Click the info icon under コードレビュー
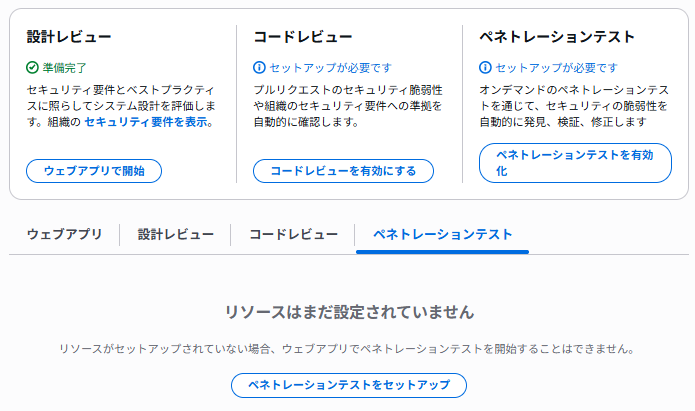 [259, 68]
